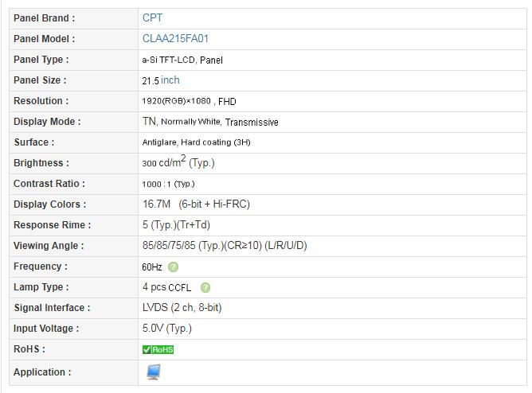The image size is (532, 393).
Task: Click the 'TN, Normally White, Transmissive' value
Action: 210,122
